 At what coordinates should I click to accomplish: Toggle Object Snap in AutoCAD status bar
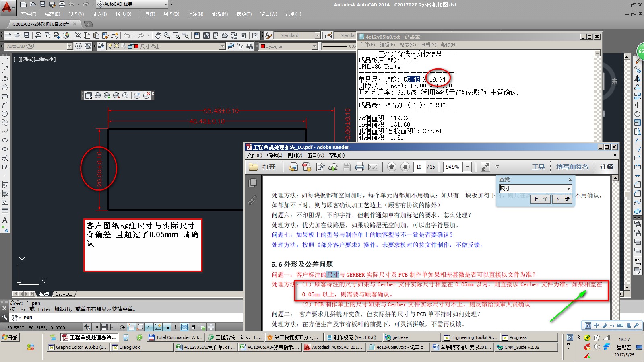[131, 327]
